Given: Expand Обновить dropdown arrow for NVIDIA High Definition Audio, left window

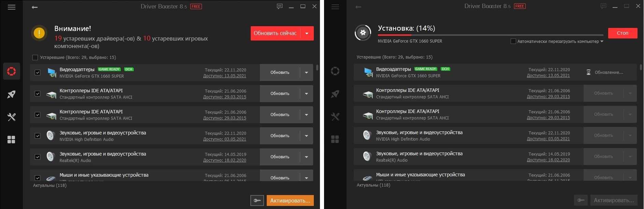Looking at the screenshot, I should point(306,136).
